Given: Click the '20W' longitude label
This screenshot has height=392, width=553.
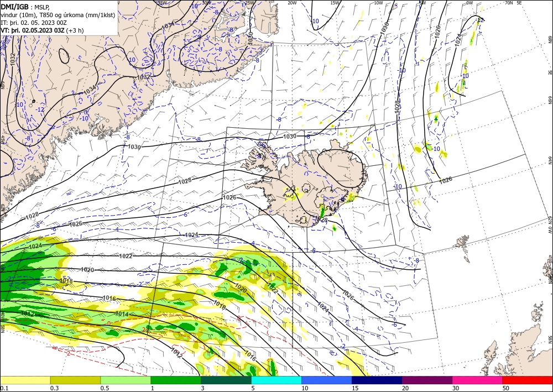Looking at the screenshot, I should (x=292, y=3).
